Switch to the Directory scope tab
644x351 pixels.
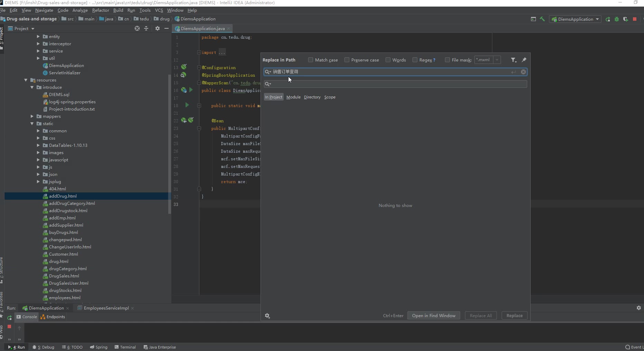pyautogui.click(x=312, y=97)
